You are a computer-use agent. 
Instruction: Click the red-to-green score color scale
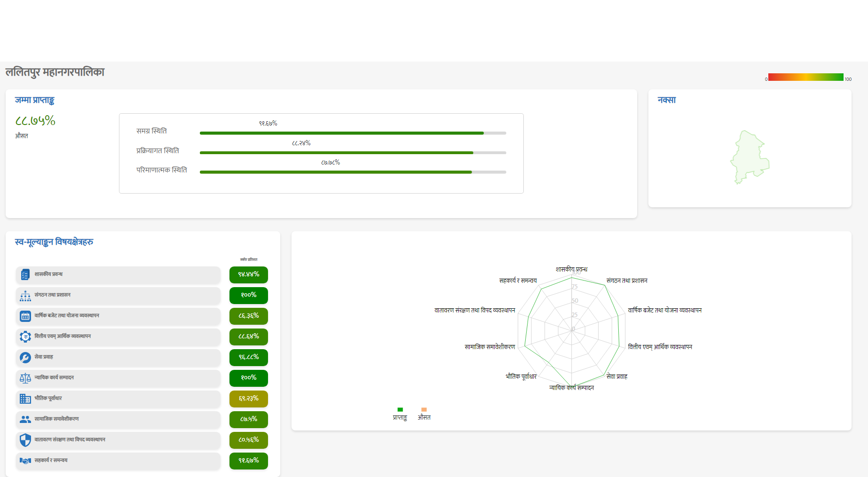pos(805,77)
